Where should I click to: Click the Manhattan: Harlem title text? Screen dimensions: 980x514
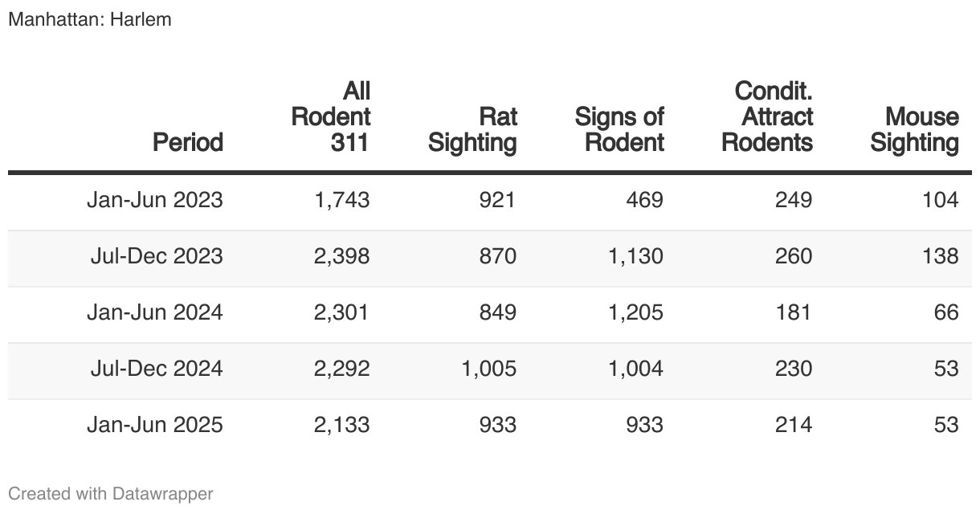(90, 19)
